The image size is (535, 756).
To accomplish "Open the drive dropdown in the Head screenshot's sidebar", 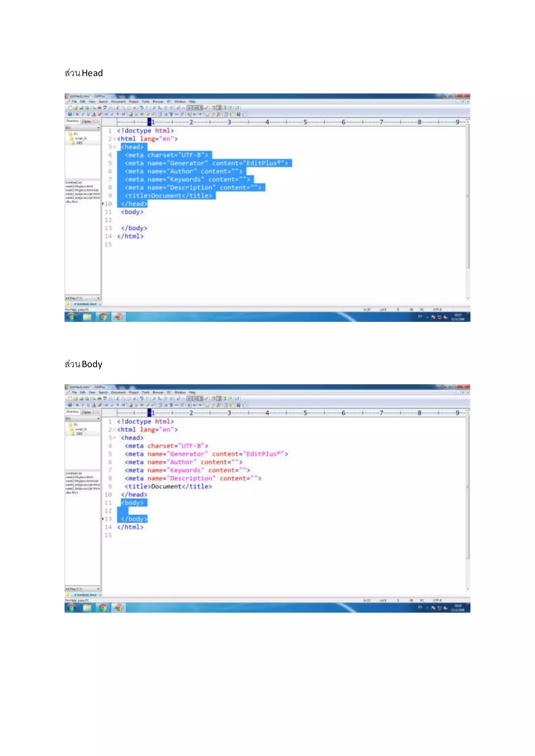I will [98, 128].
